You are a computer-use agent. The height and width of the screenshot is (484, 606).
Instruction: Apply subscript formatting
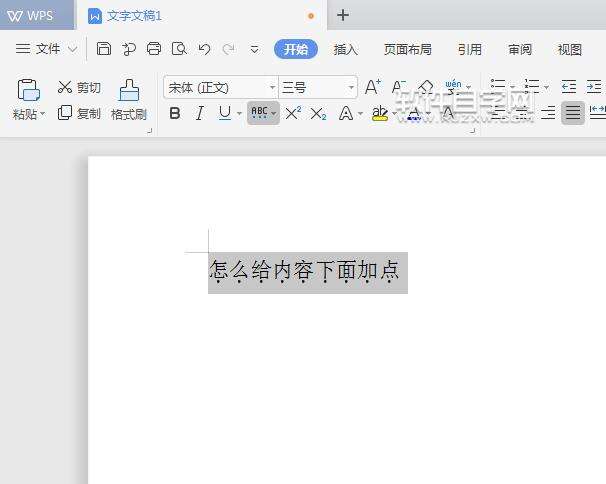pos(318,114)
